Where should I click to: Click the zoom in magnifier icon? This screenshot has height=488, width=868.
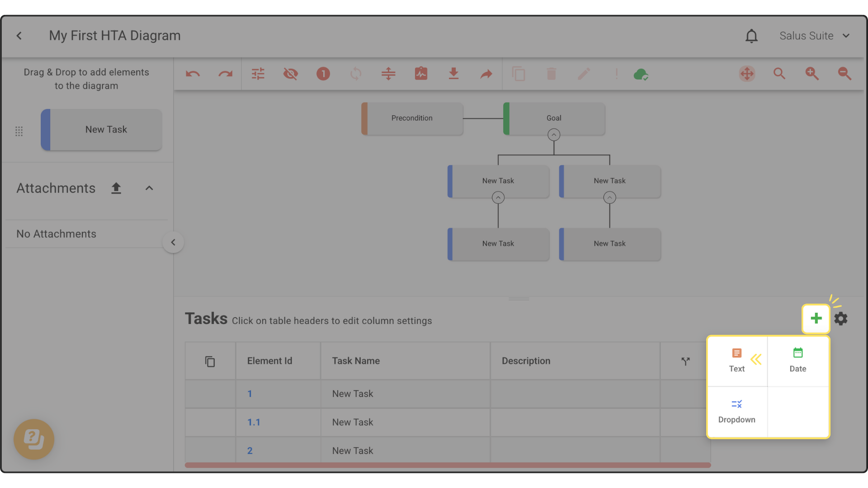812,74
